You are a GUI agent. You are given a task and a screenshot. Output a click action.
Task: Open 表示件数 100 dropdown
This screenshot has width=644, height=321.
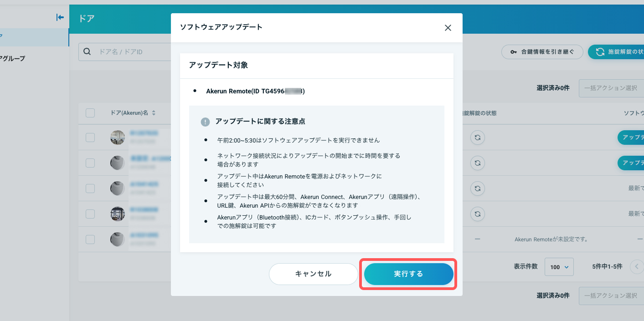[x=559, y=267]
